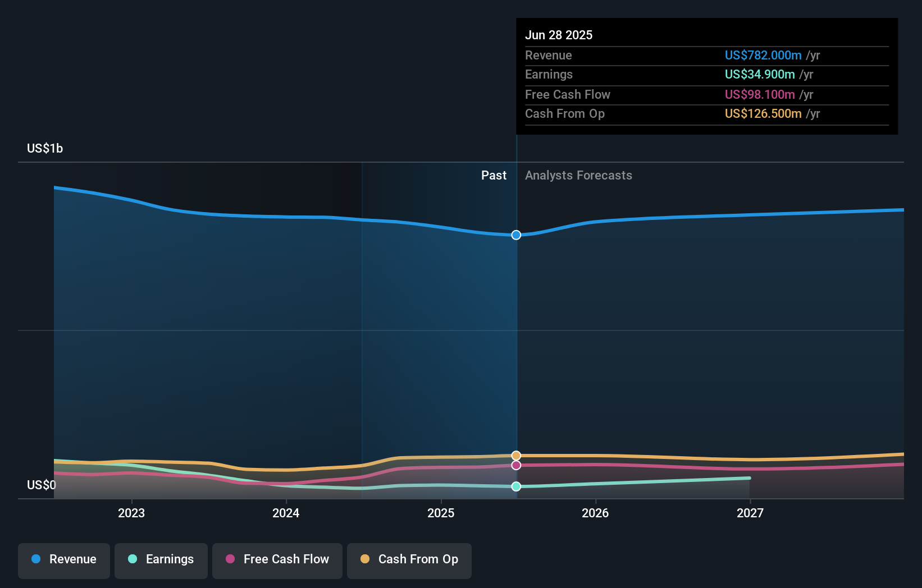Click the yellow Cash From Op legend dot

click(x=366, y=559)
